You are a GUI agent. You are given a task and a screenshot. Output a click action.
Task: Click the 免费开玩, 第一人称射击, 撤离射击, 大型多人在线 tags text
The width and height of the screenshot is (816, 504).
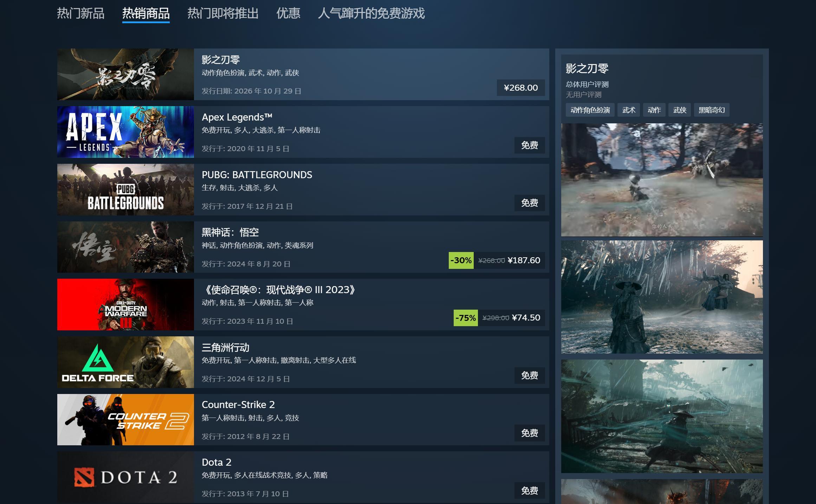[279, 360]
